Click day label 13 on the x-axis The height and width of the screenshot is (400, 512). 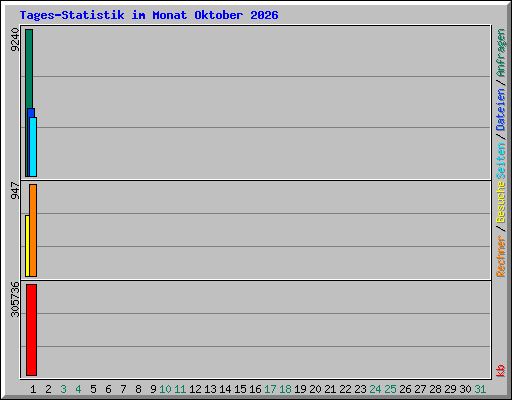click(x=210, y=389)
